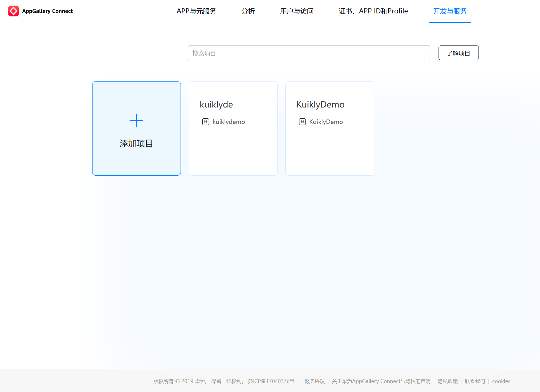
Task: Click the HarmonyOS H icon beside kuiklydemo
Action: 205,122
